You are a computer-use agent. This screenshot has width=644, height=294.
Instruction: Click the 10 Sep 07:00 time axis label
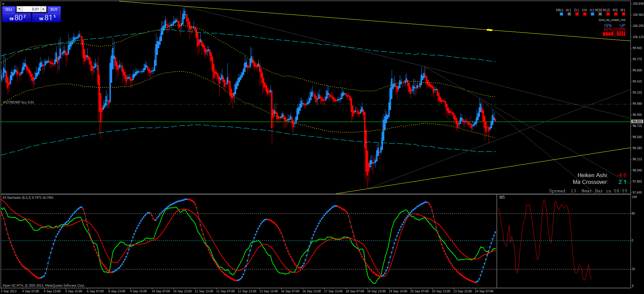click(161, 291)
